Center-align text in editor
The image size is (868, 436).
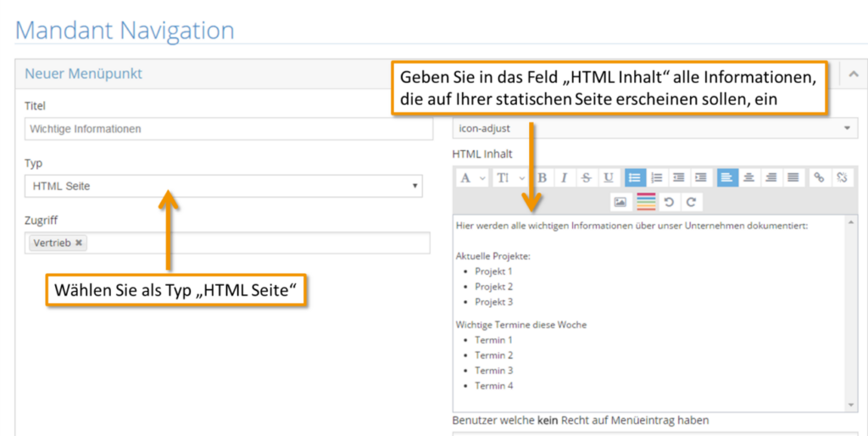coord(749,178)
